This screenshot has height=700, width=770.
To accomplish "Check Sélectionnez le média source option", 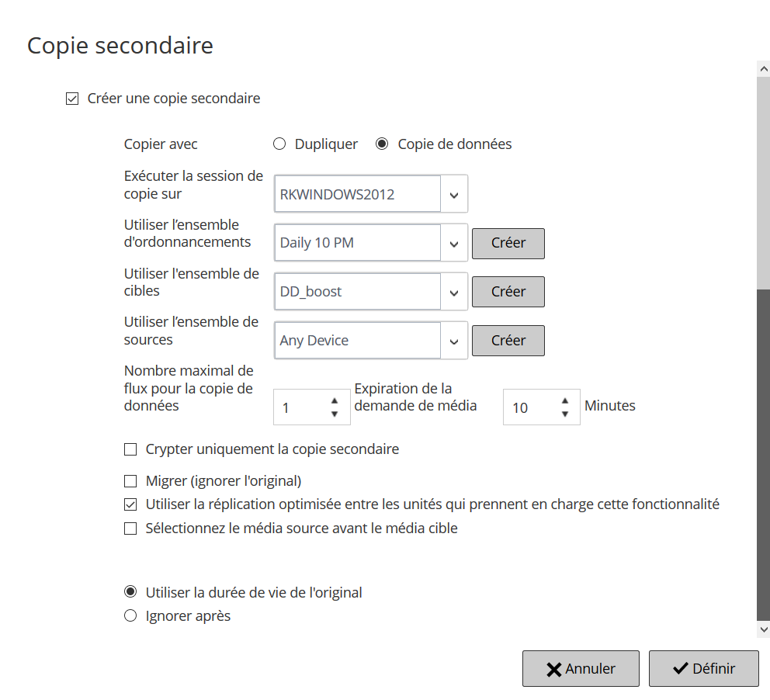I will point(130,529).
